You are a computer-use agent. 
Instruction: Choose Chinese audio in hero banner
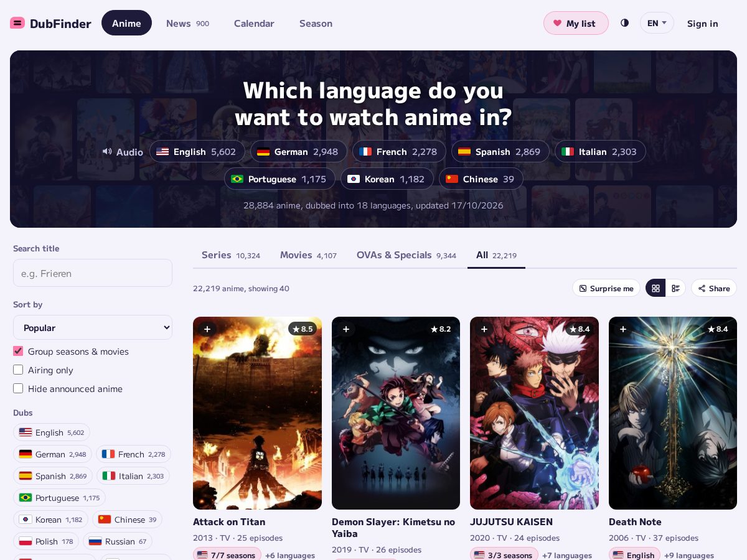tap(481, 179)
